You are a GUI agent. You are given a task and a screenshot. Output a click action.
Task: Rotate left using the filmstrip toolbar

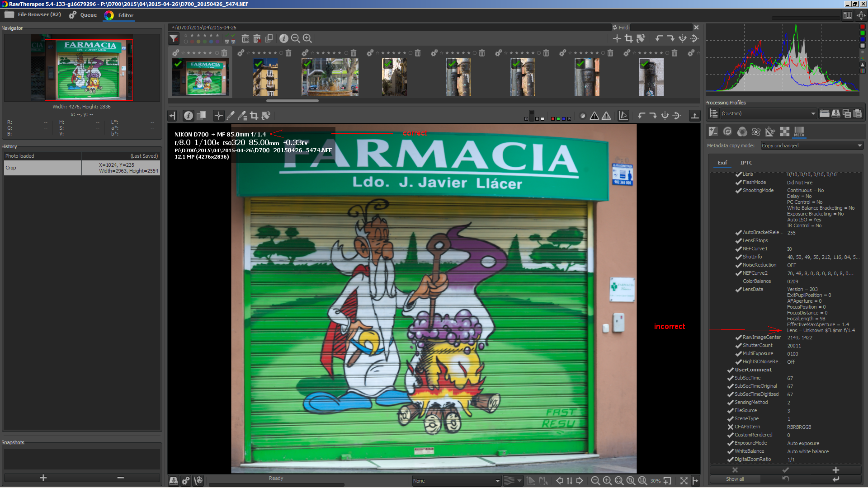click(659, 39)
